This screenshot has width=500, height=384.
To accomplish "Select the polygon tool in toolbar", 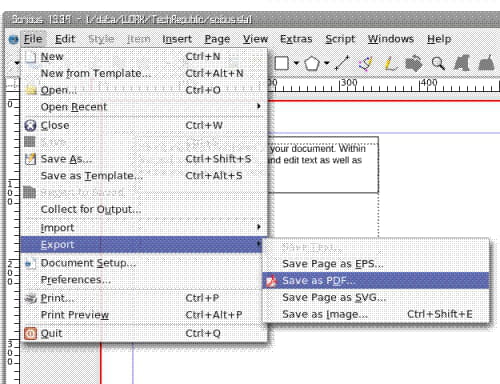I will pos(312,63).
